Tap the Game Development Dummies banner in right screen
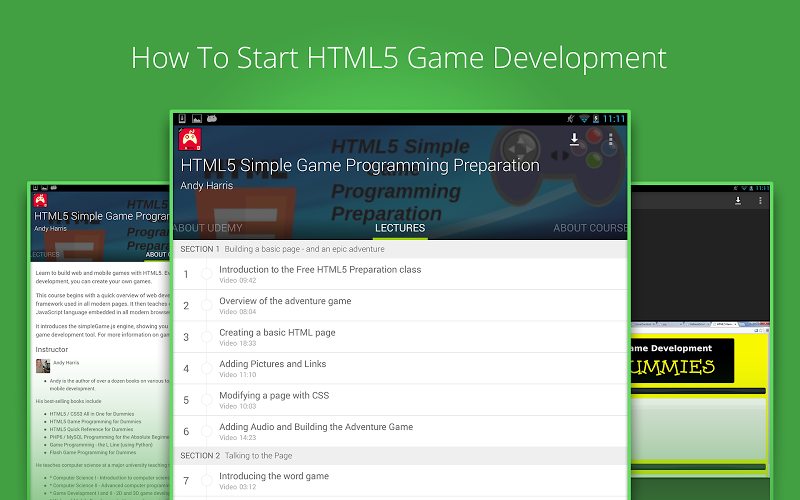Screen dimensions: 800x500 click(x=683, y=360)
